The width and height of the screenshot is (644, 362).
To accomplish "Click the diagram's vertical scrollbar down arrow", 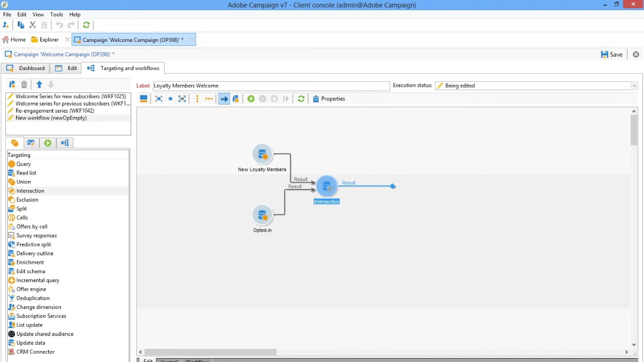I will point(634,344).
